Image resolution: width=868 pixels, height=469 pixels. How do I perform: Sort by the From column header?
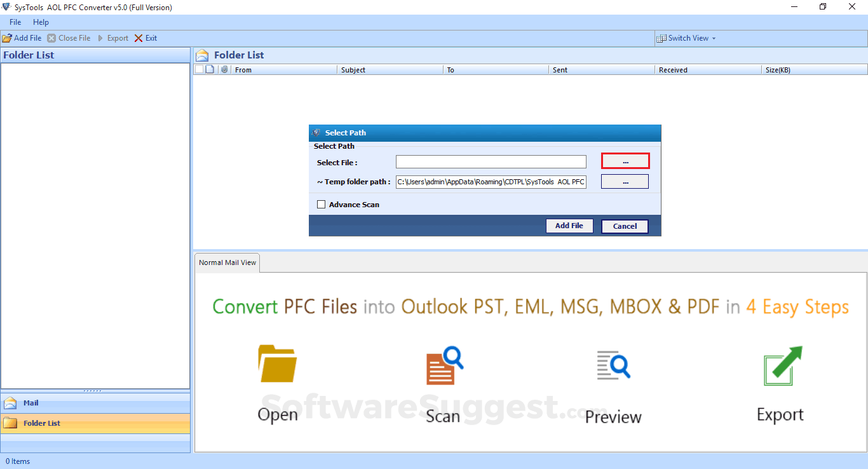point(283,70)
